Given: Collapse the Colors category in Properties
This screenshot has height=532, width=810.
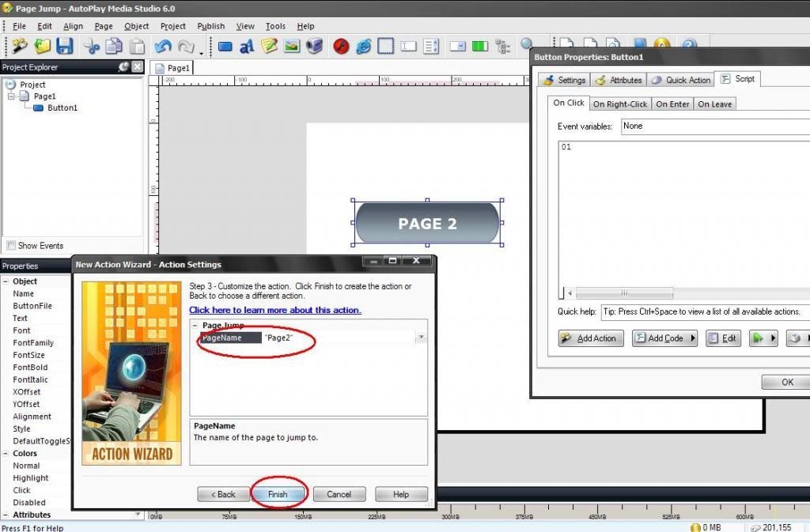Looking at the screenshot, I should 6,454.
